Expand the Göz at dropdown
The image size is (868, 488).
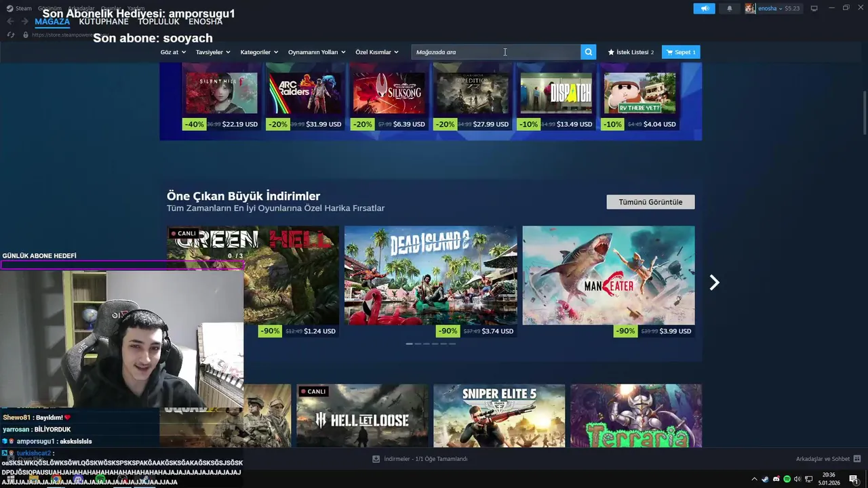tap(173, 52)
